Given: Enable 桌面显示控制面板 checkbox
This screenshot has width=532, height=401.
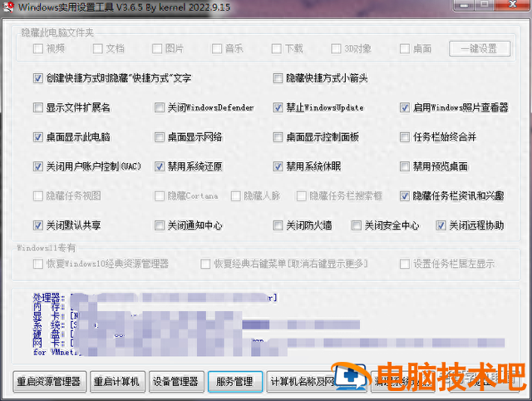Looking at the screenshot, I should (278, 137).
